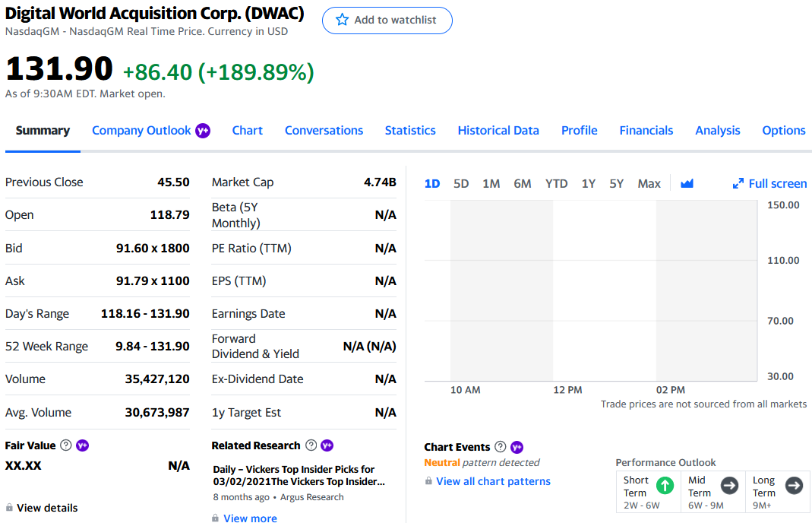Click the Performance Outlook heading
The height and width of the screenshot is (523, 812).
(665, 462)
